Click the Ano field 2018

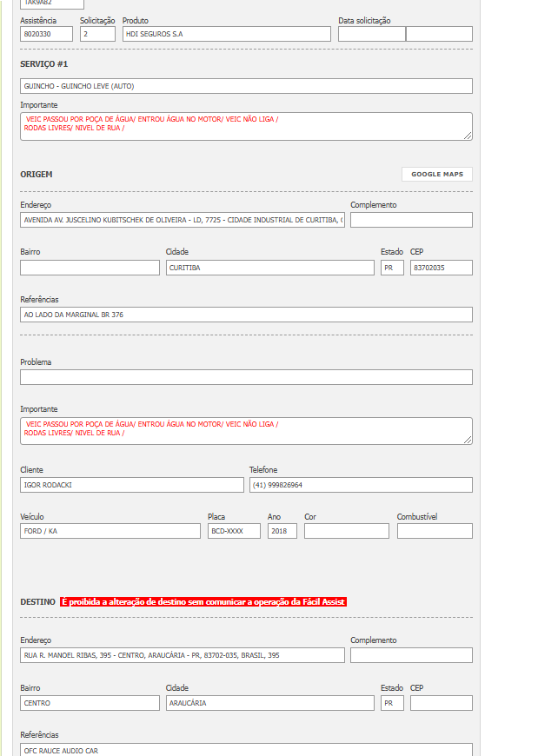[x=282, y=531]
